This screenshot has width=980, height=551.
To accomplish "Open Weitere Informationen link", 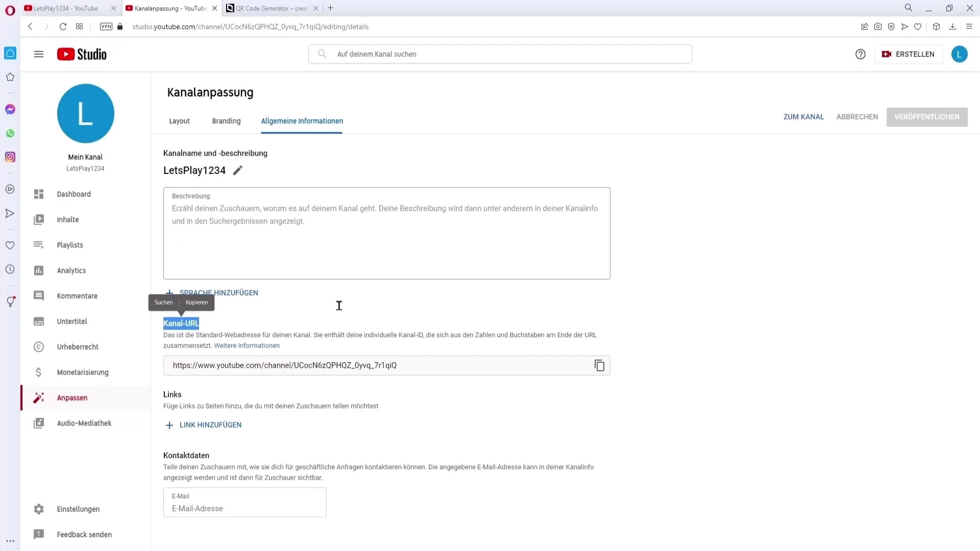I will pyautogui.click(x=247, y=346).
